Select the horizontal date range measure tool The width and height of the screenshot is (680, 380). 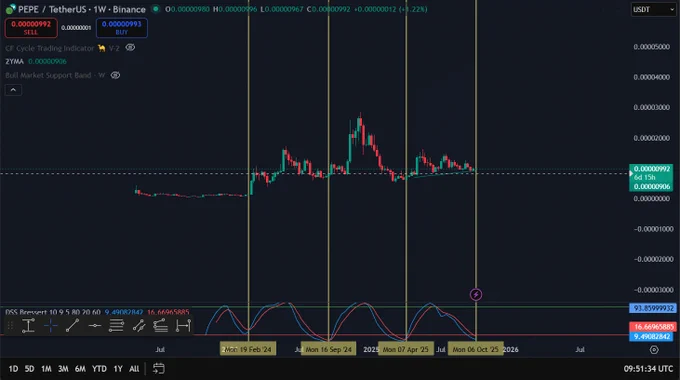pyautogui.click(x=183, y=325)
